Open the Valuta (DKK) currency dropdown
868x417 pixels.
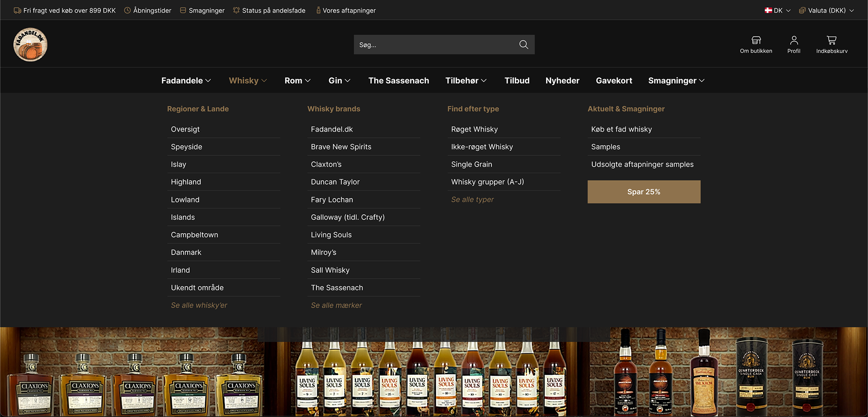(x=826, y=10)
